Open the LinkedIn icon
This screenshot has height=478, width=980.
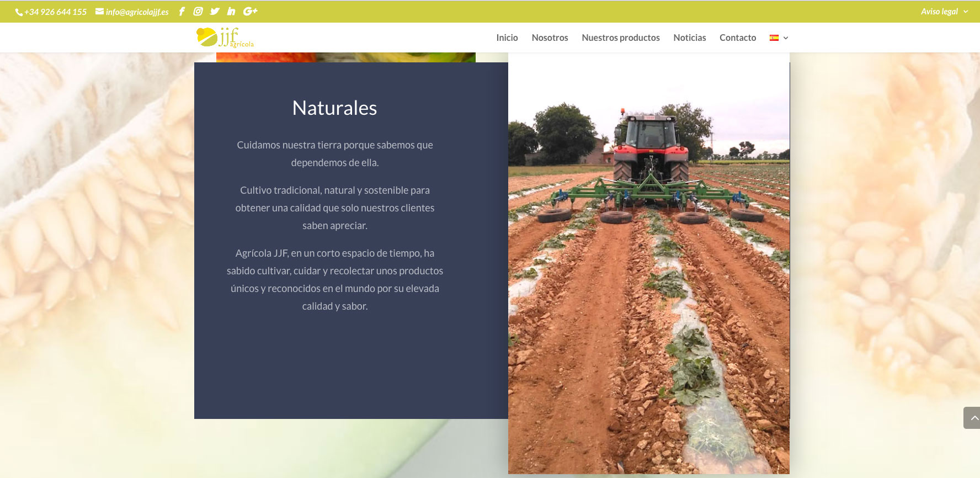pyautogui.click(x=231, y=12)
